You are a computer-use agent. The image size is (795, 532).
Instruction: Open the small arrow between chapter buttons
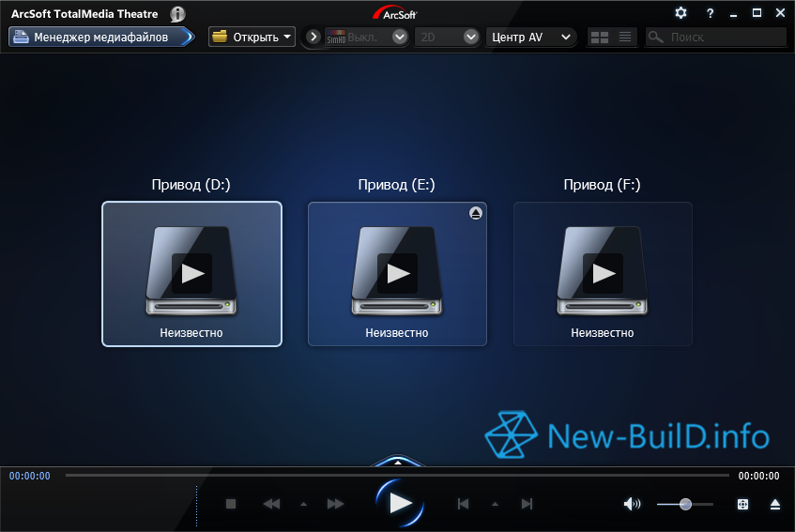click(495, 504)
